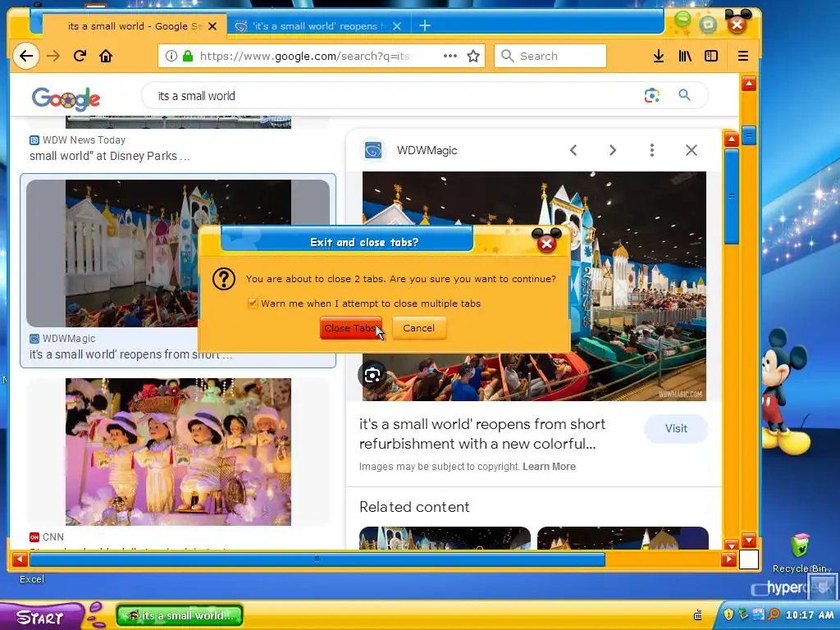Close the 'its a small world - Google' tab
The image size is (840, 630).
pos(212,25)
